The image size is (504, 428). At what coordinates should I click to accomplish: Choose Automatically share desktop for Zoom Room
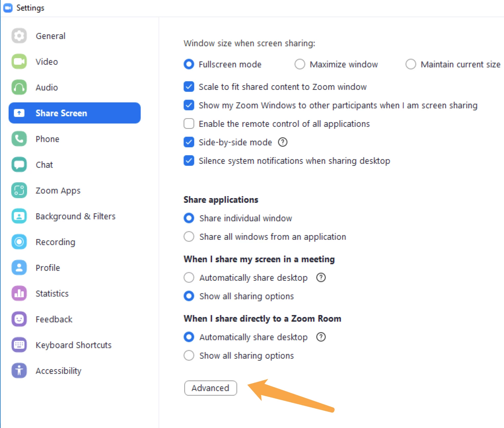pos(189,337)
